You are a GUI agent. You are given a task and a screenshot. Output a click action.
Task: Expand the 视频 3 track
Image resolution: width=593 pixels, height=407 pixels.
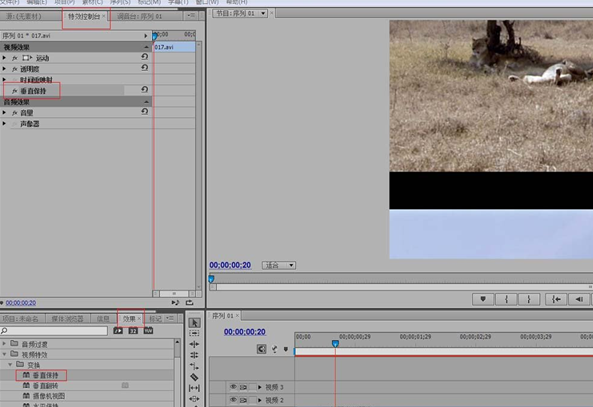pyautogui.click(x=260, y=387)
